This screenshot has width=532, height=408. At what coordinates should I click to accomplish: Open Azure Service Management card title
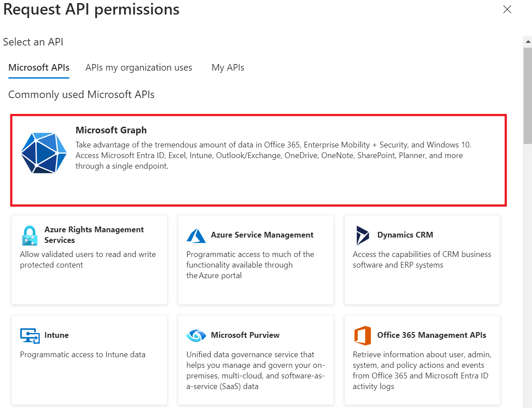pos(262,235)
